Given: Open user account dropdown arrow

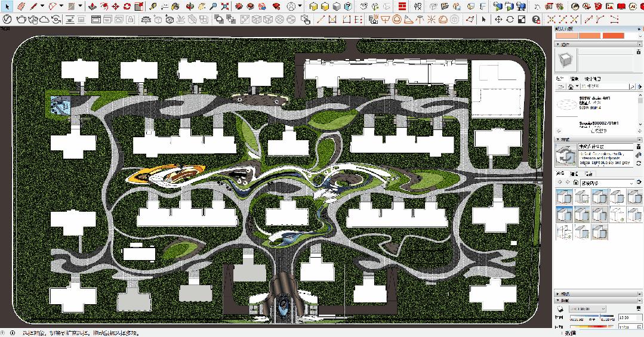Looking at the screenshot, I should (300, 6).
